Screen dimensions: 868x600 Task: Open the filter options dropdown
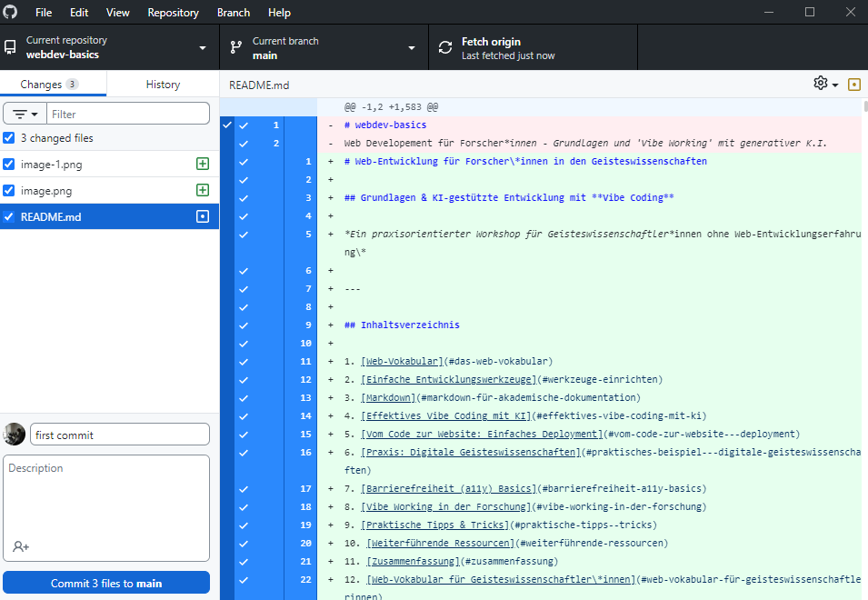point(25,114)
